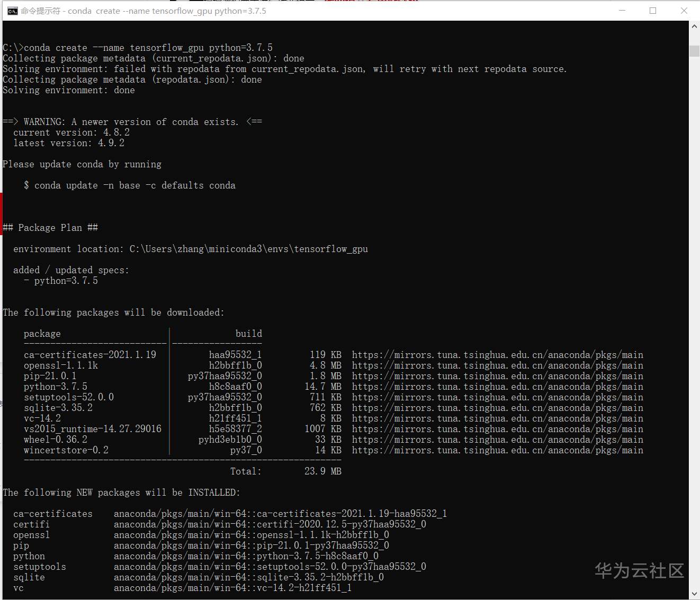Viewport: 700px width, 600px height.
Task: Click 'openssl' name in the INSTALLED list
Action: (32, 535)
